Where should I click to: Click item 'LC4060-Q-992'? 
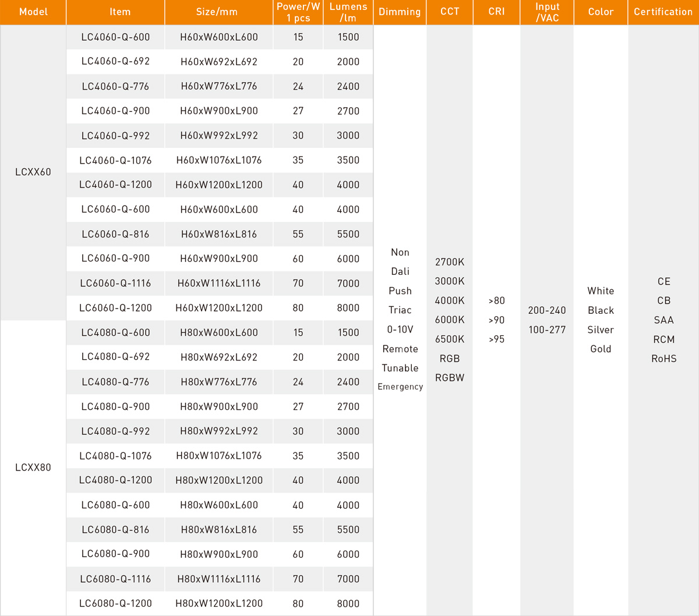pos(116,136)
